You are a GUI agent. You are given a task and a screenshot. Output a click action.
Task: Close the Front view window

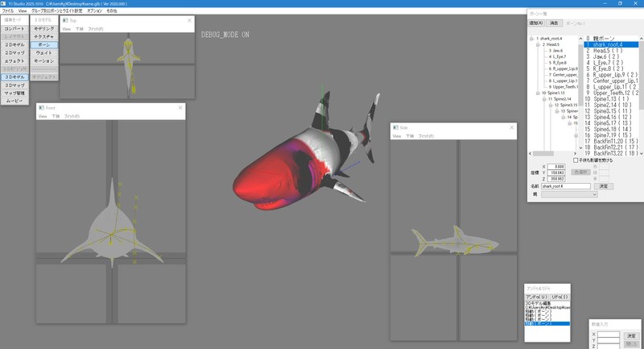[x=180, y=108]
